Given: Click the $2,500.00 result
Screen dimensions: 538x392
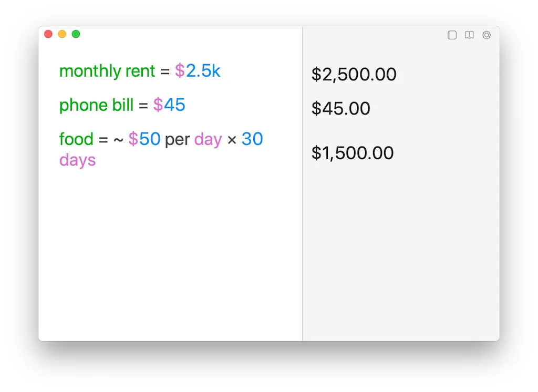Looking at the screenshot, I should [354, 75].
